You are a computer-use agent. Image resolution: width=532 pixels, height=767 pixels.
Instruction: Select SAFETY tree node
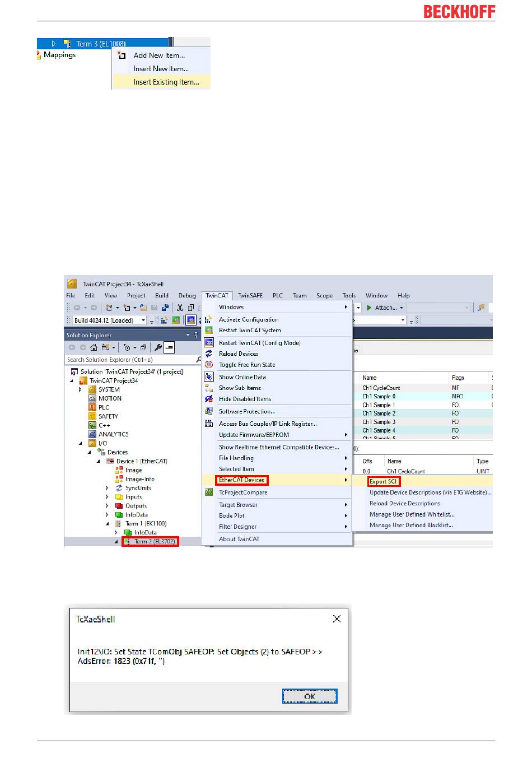coord(108,416)
